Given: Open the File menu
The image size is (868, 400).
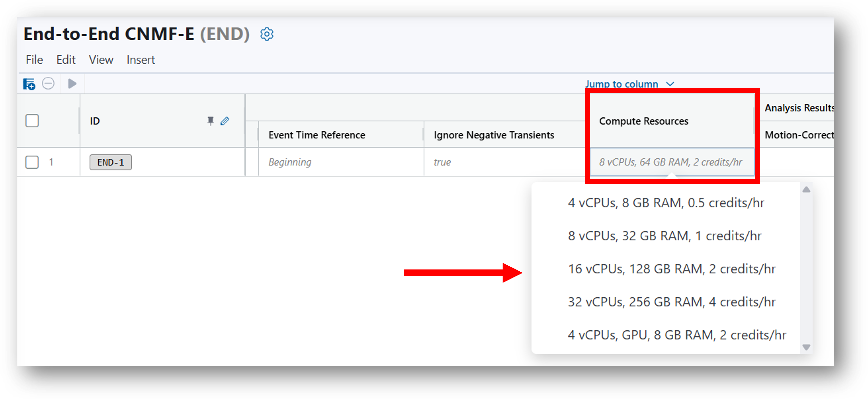Looking at the screenshot, I should coord(34,60).
